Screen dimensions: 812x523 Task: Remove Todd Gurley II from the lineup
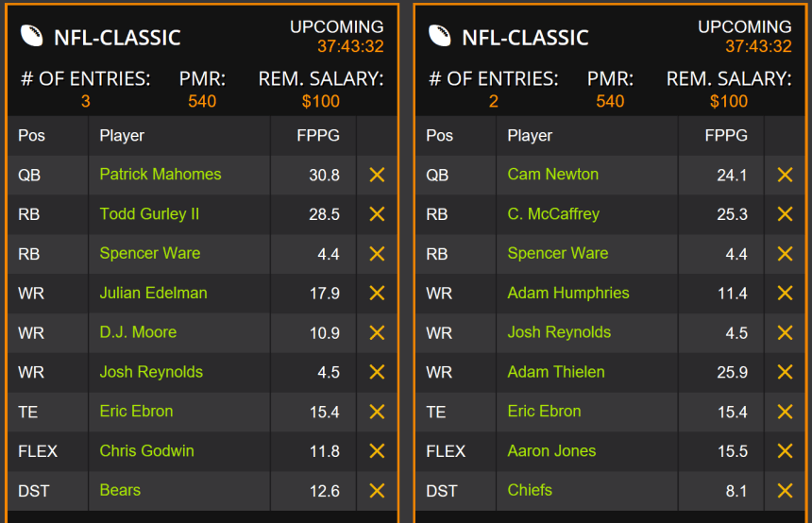(377, 214)
